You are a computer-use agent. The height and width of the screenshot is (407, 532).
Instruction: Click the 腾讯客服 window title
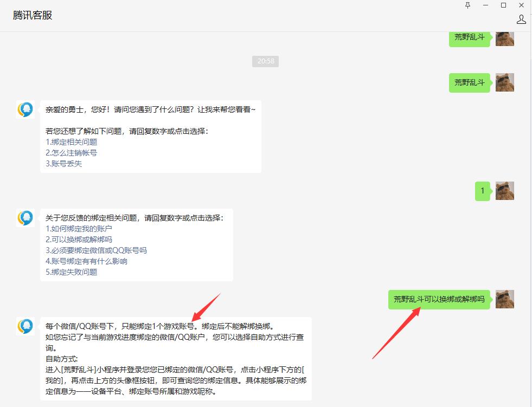[31, 15]
